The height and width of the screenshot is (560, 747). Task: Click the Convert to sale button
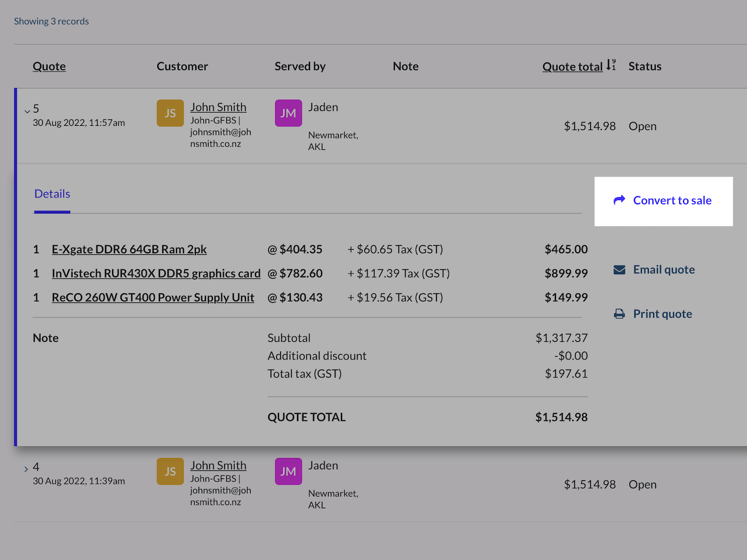(x=672, y=200)
